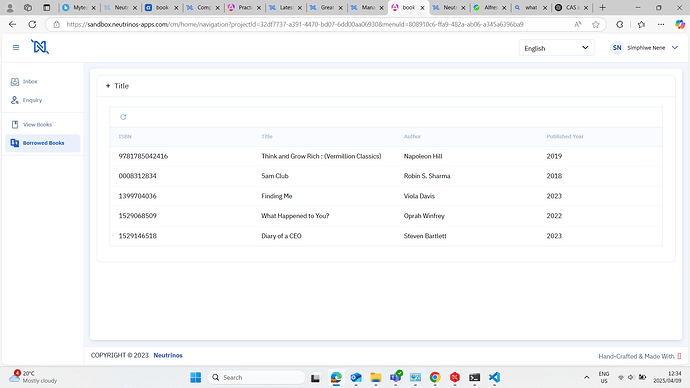This screenshot has height=388, width=690.
Task: Close the active book tab
Action: click(x=422, y=7)
